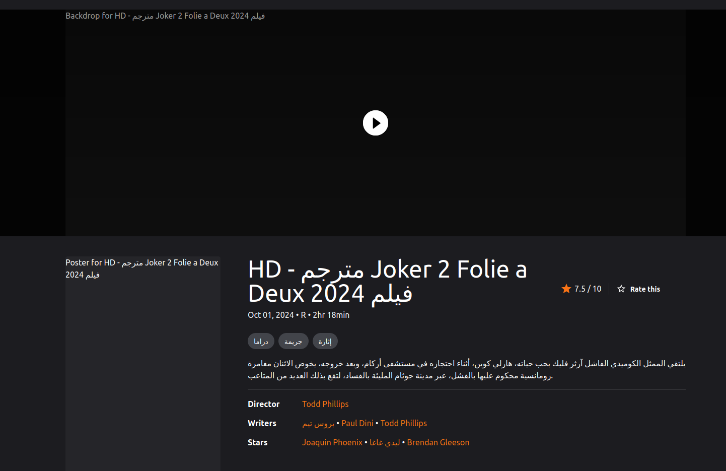Open the Oct 01, 2024 release date link
Screen dimensions: 726x471
[269, 315]
